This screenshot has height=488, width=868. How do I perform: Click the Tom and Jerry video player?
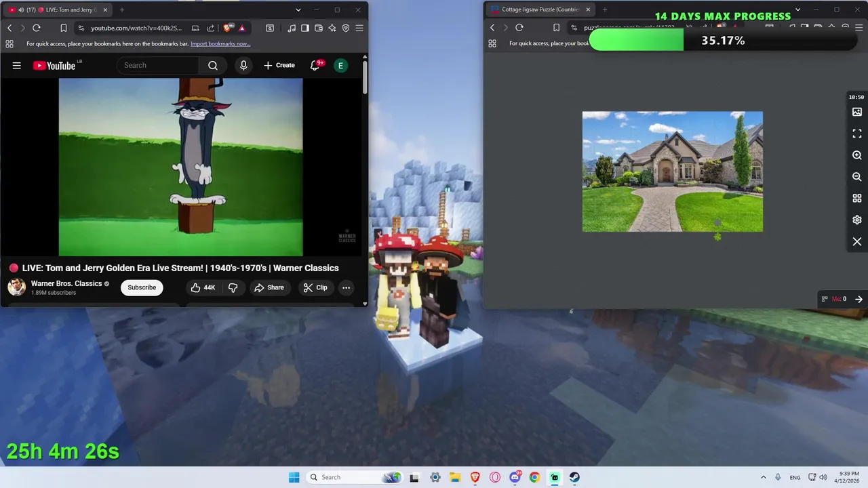click(180, 167)
